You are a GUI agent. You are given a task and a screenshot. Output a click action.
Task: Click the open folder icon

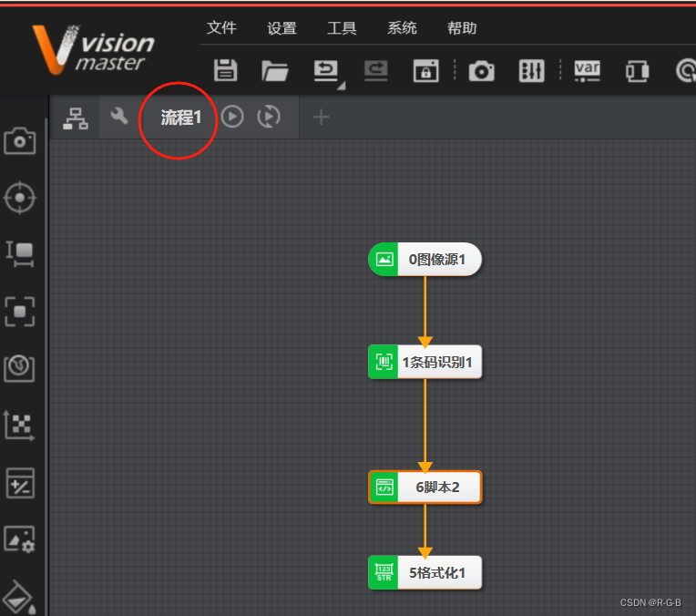275,70
